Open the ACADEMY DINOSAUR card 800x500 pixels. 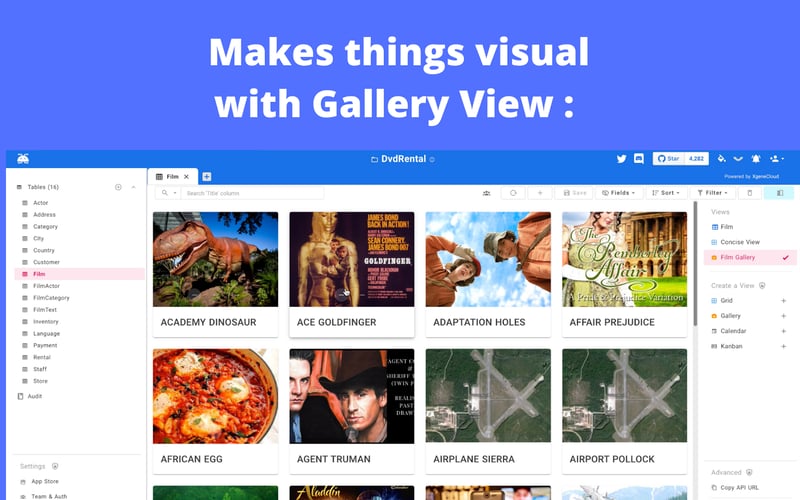click(x=215, y=274)
